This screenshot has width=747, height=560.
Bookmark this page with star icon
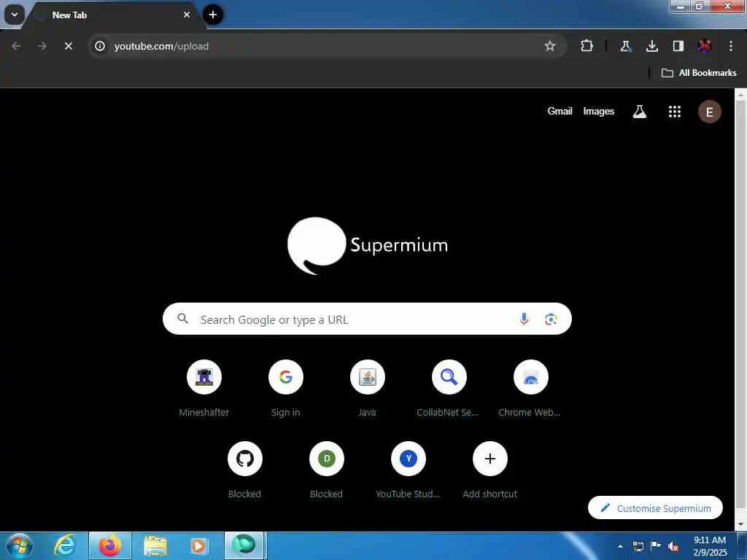(550, 46)
